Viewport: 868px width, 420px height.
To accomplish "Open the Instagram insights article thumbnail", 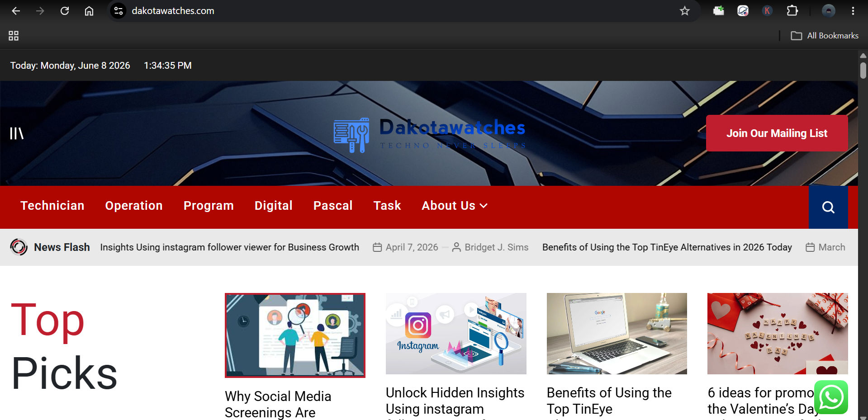I will click(456, 334).
